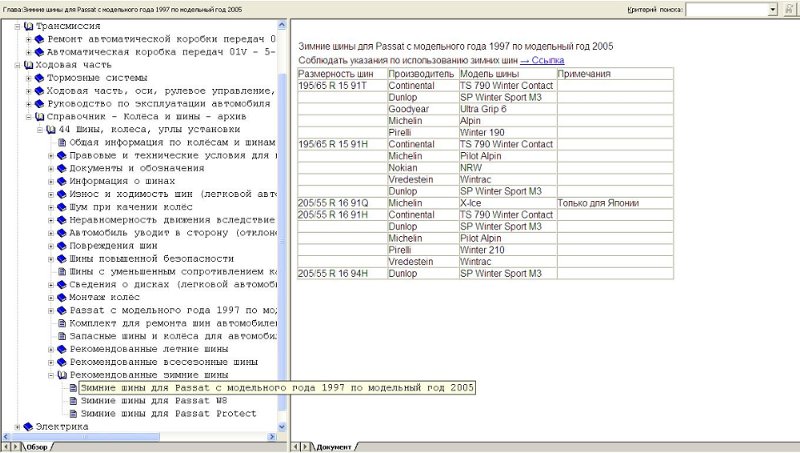Click the 205/55 R 16 94H cell
Image resolution: width=800 pixels, height=453 pixels.
pos(342,273)
